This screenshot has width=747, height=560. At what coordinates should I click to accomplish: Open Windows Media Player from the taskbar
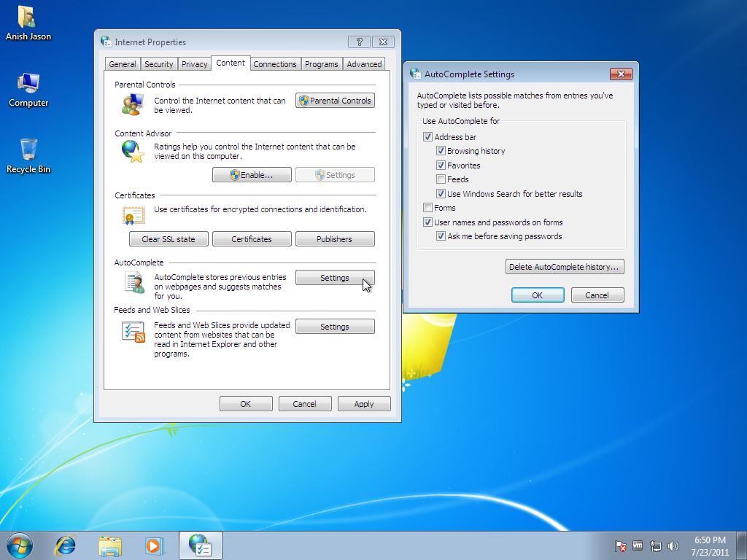tap(154, 545)
